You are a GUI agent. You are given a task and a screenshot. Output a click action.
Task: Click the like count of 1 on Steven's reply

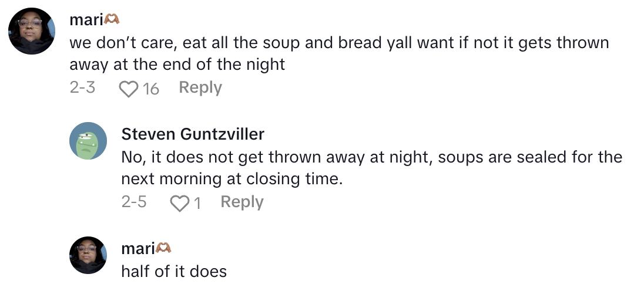coord(197,204)
